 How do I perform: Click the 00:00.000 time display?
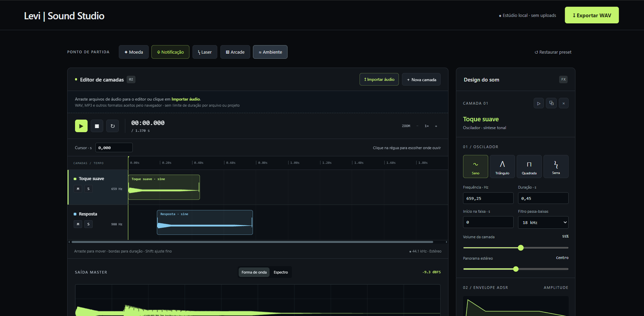[148, 123]
